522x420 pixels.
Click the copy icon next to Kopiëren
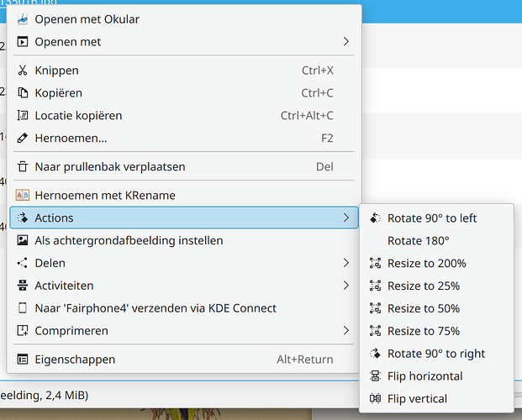pyautogui.click(x=23, y=93)
